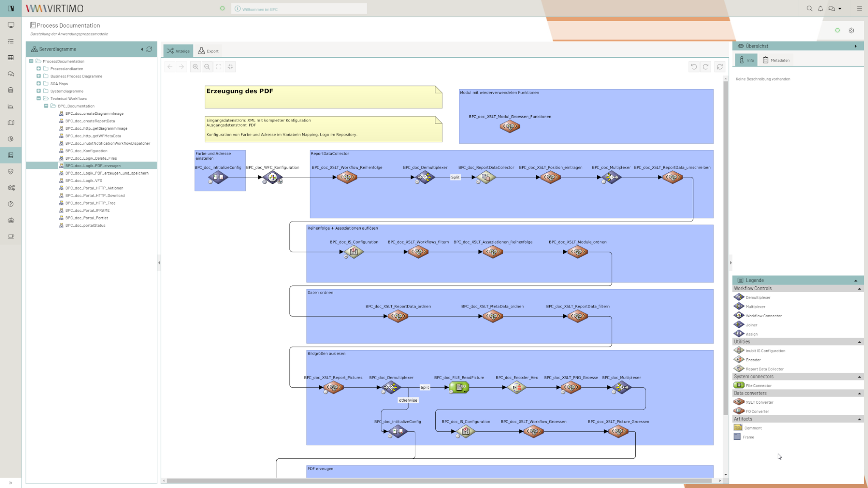The height and width of the screenshot is (488, 868).
Task: Click the BPC_doc_XSLT_Module_ordnen node
Action: pos(577,252)
